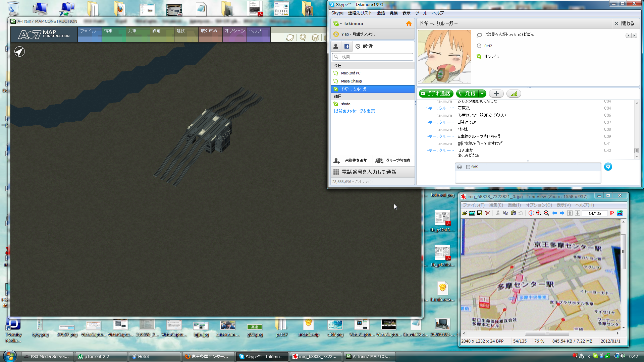This screenshot has width=644, height=362.
Task: Click planet view icon in A-Train toolbar
Action: [x=290, y=38]
